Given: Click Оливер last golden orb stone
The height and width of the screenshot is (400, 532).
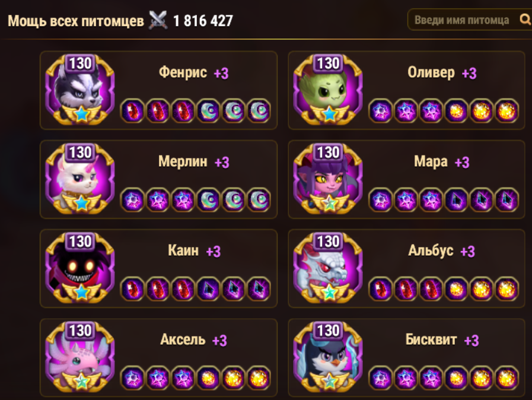Looking at the screenshot, I should click(x=506, y=111).
